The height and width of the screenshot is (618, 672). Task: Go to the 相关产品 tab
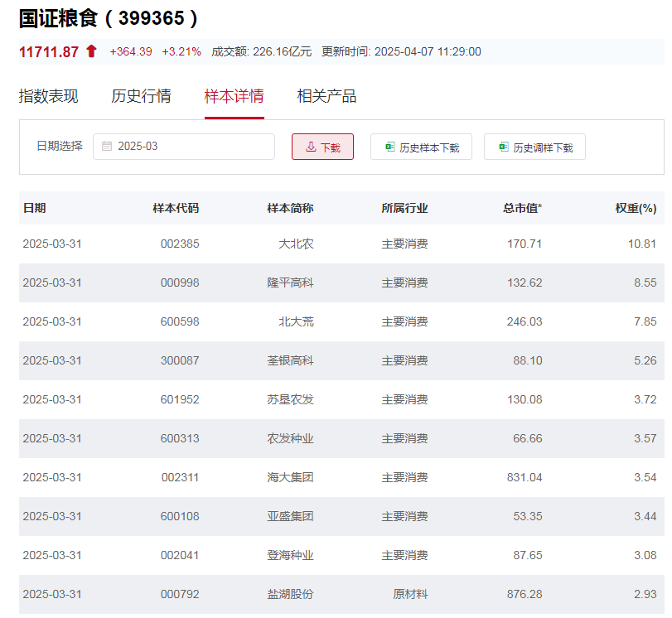click(x=326, y=96)
